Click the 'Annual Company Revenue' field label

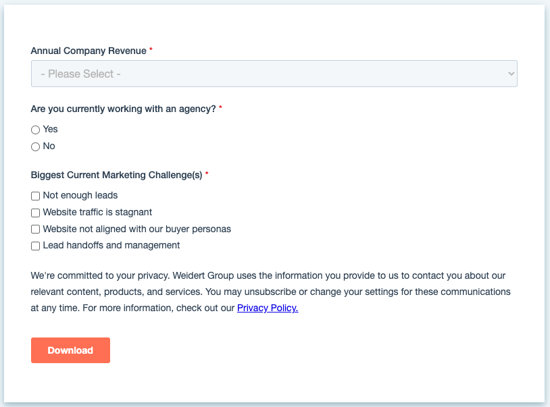click(88, 51)
